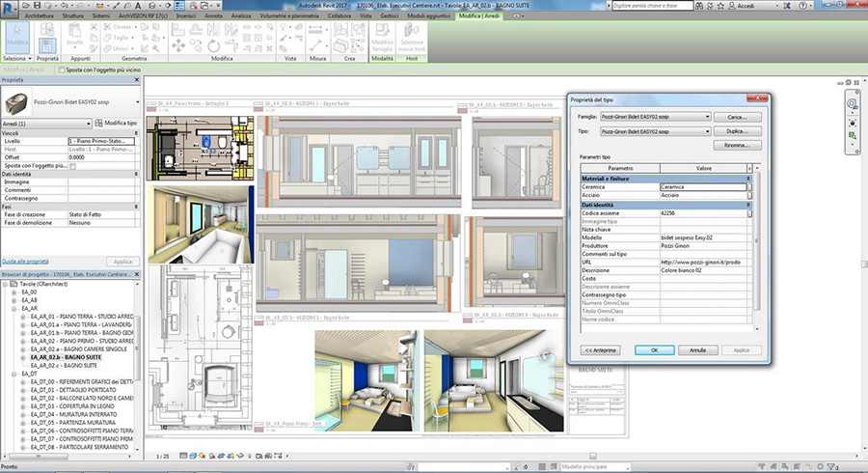
Task: Click the Autodesk Exchange X icon in title bar
Action: click(787, 6)
